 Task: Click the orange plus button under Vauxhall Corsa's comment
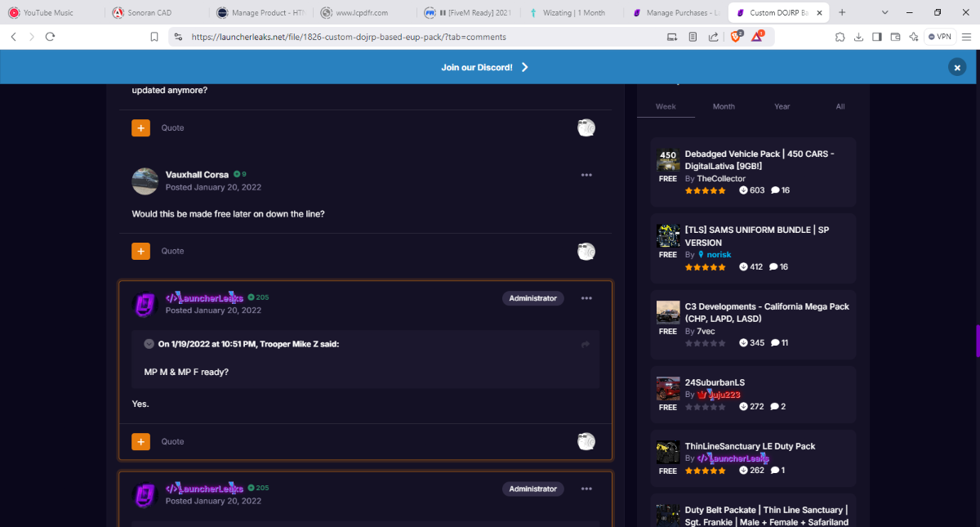tap(140, 251)
